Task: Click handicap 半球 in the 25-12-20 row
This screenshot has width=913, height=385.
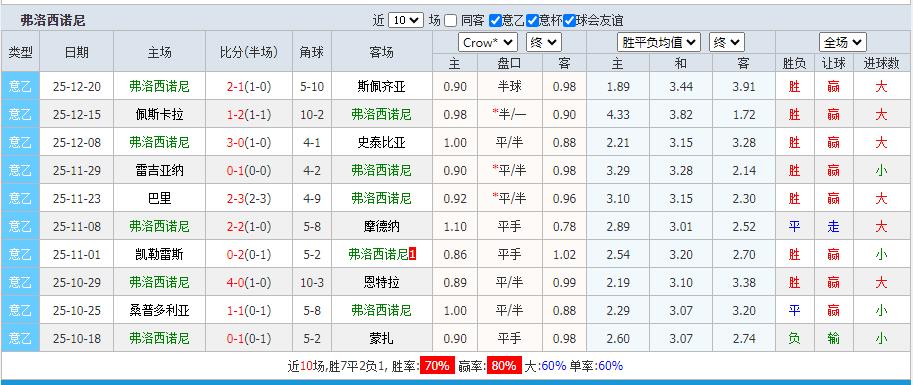Action: [x=509, y=87]
